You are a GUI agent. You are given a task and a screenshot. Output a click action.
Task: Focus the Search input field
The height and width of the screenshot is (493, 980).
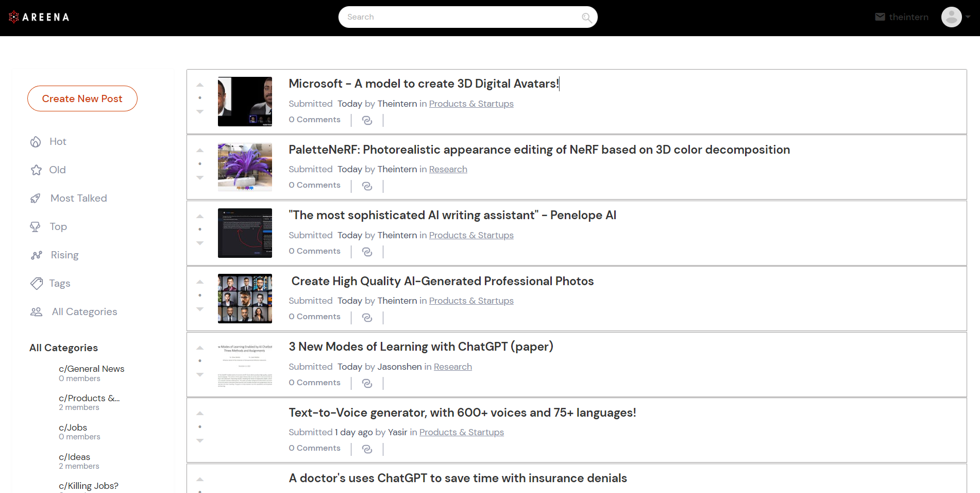(468, 17)
